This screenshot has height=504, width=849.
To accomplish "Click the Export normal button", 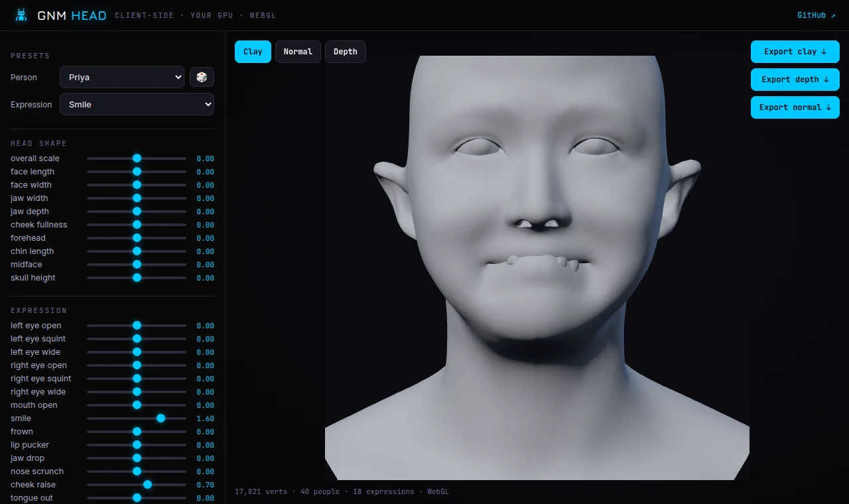I will (795, 107).
